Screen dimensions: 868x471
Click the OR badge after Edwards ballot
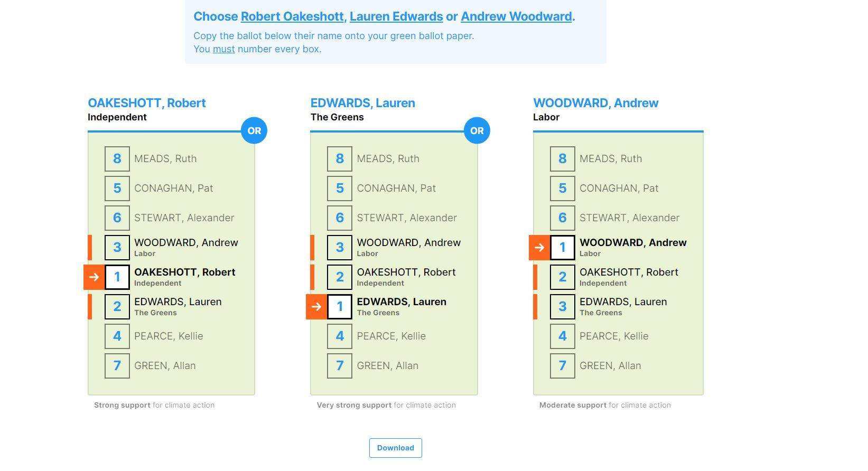477,130
